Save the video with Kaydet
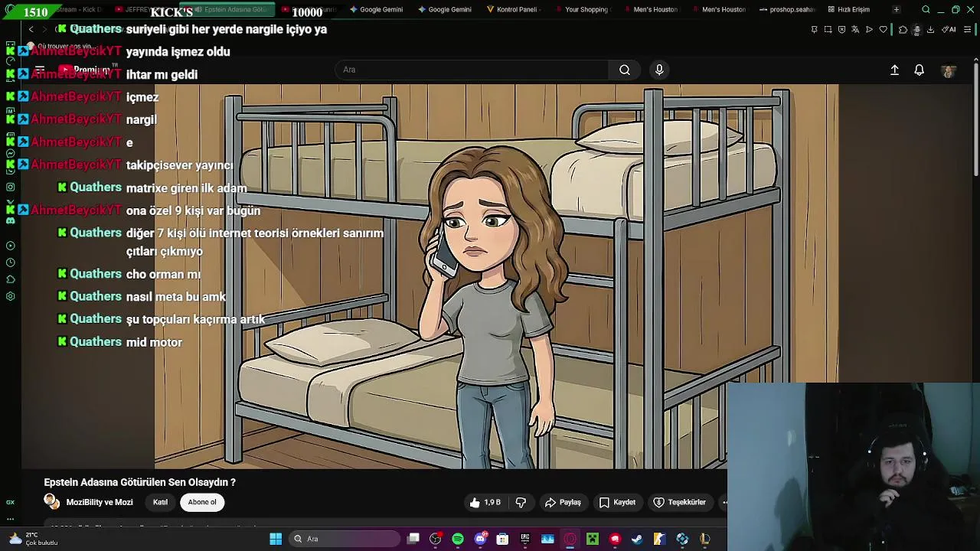Screen dimensions: 980x551 click(x=617, y=502)
